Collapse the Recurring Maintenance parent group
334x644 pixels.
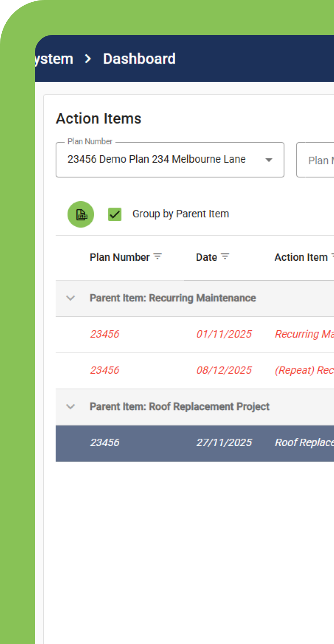[x=70, y=298]
